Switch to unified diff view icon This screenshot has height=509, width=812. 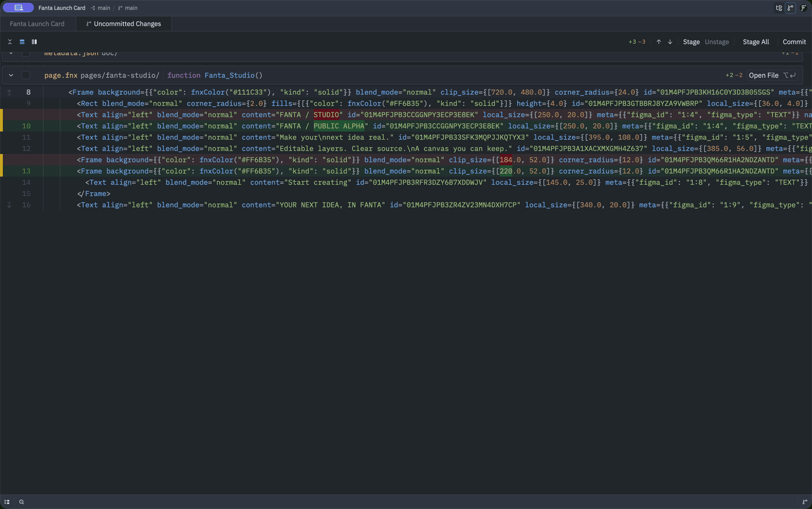[x=22, y=42]
